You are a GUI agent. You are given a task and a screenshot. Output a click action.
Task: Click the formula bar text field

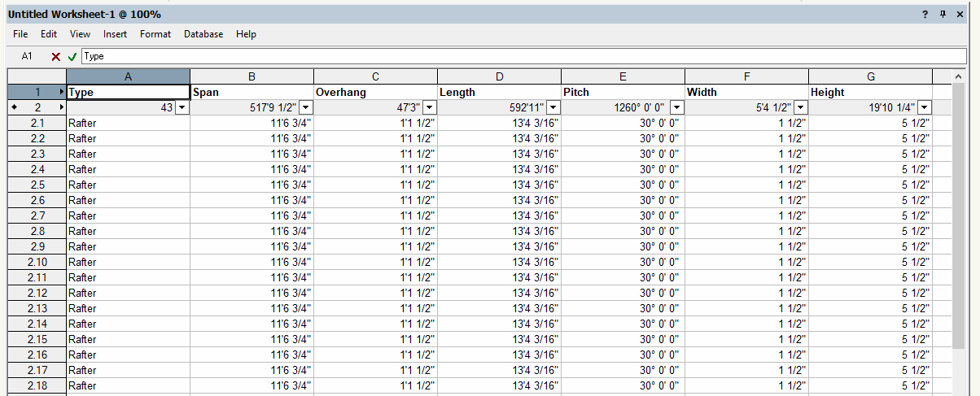coord(521,57)
